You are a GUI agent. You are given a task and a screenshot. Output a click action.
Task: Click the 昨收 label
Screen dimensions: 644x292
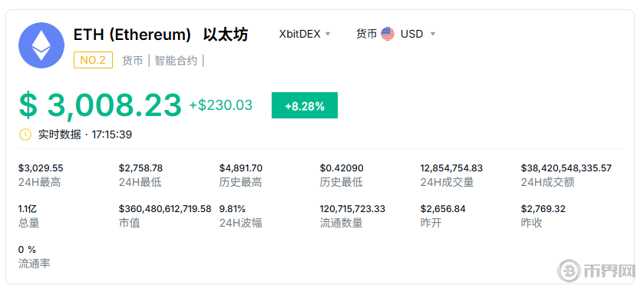coord(532,223)
